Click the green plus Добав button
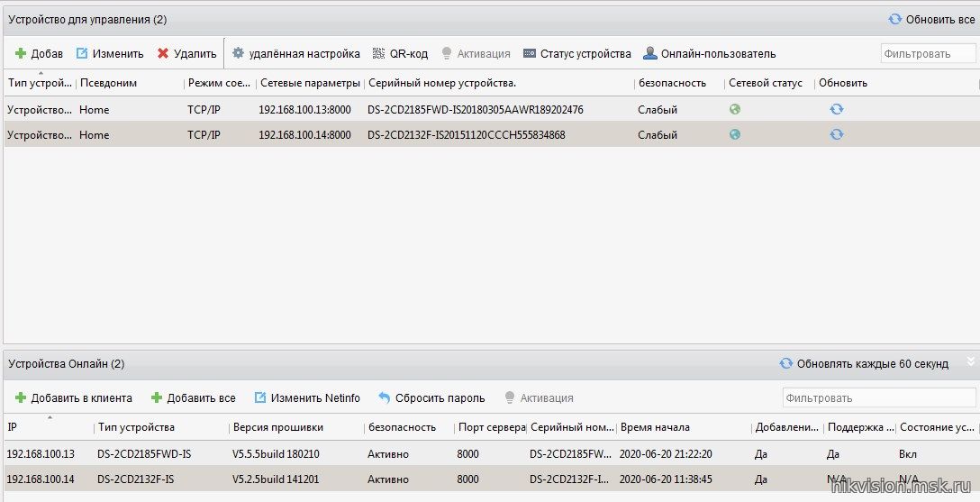Image resolution: width=980 pixels, height=502 pixels. point(39,54)
